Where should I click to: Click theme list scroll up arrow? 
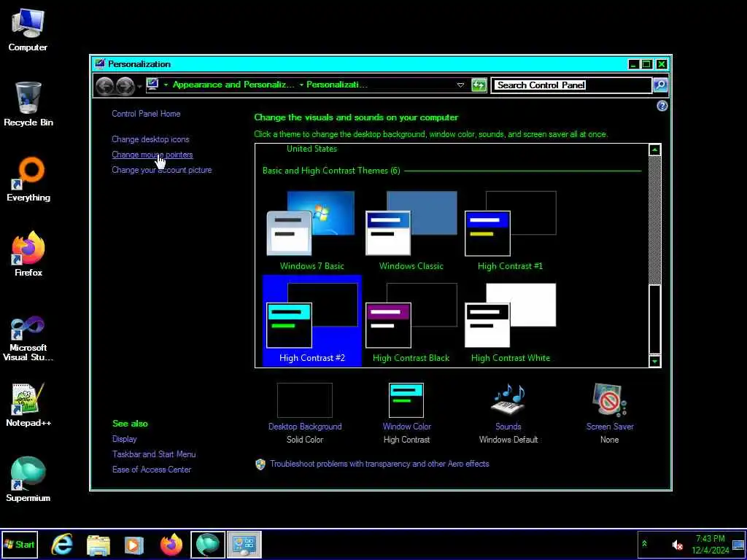click(x=655, y=149)
